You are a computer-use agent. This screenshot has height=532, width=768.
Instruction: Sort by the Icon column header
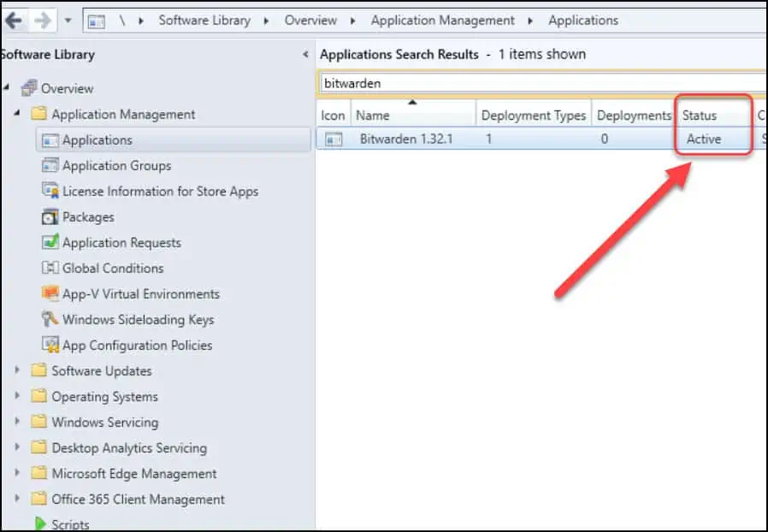(x=333, y=115)
